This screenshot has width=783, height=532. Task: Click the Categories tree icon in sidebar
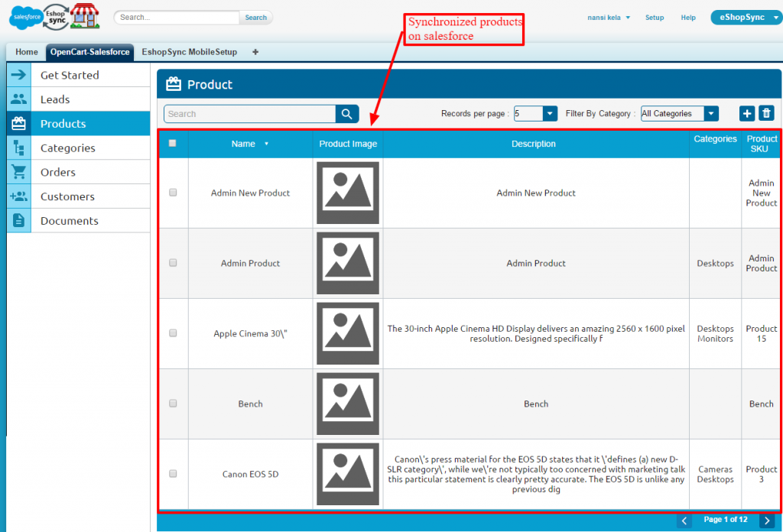click(x=18, y=148)
